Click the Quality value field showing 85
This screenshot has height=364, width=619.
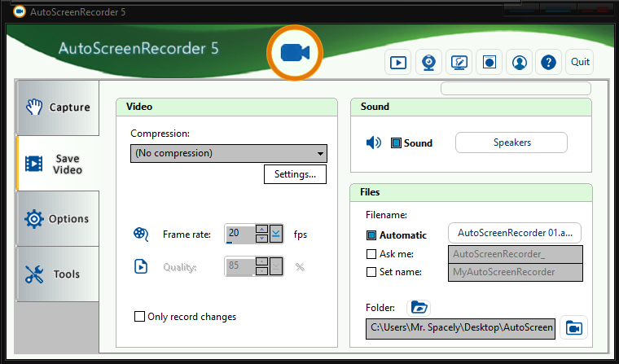240,265
